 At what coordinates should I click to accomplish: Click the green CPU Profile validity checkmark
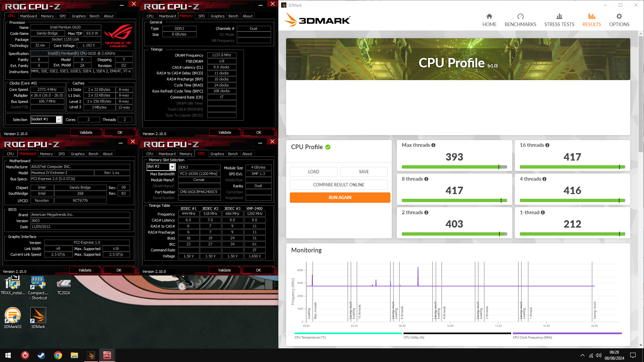click(x=328, y=147)
